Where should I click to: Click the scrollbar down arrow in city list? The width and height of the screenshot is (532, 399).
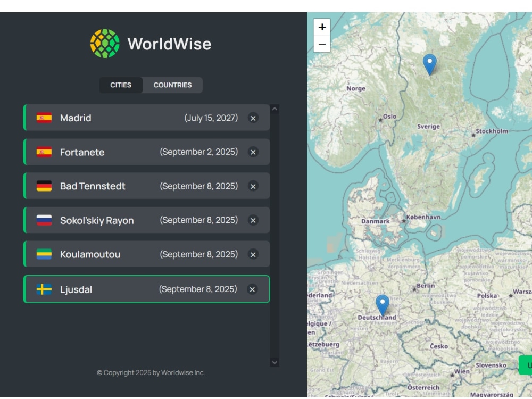[275, 362]
